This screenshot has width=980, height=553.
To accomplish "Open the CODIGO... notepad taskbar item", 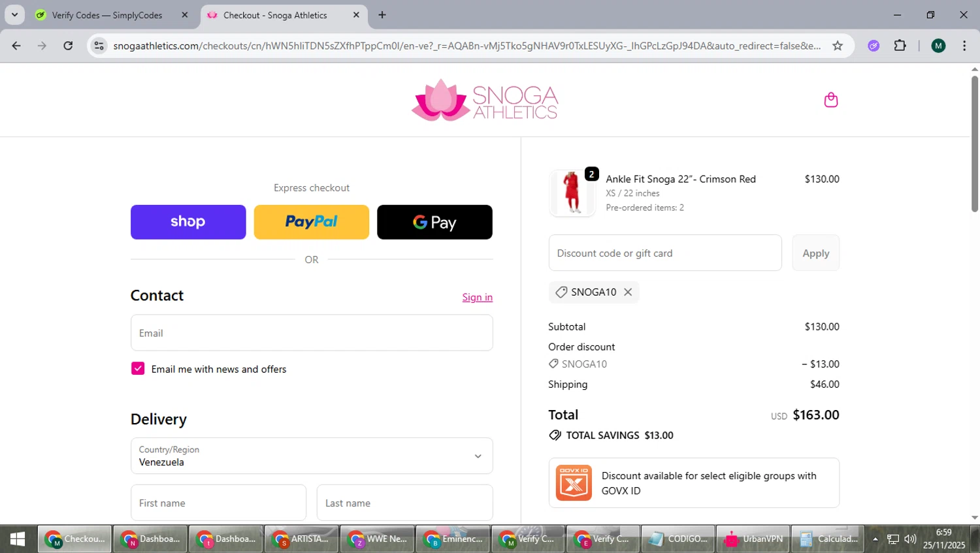I will coord(678,539).
